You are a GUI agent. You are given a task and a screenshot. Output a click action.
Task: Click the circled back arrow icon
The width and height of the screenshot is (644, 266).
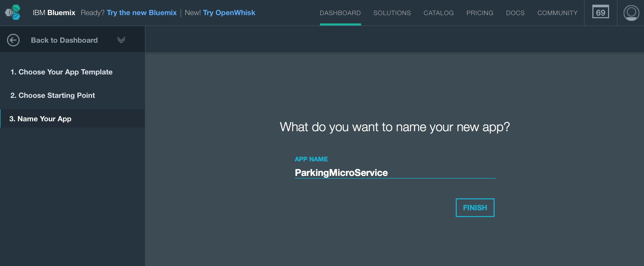pyautogui.click(x=13, y=40)
